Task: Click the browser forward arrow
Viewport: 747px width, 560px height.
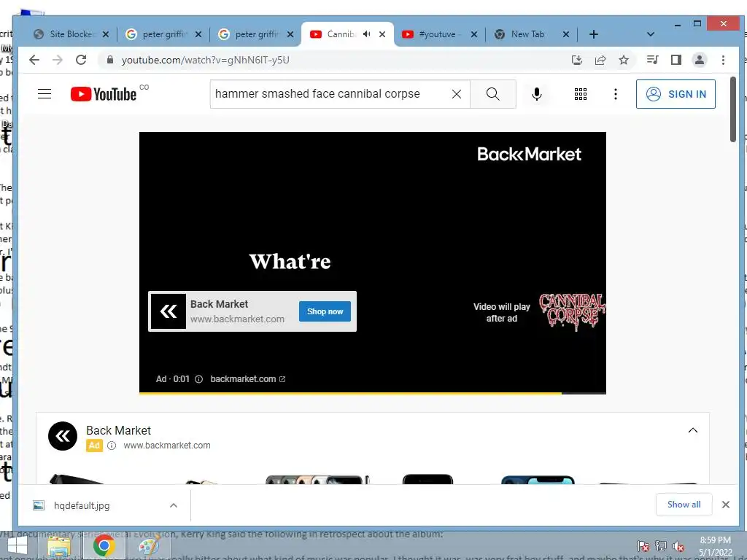Action: click(x=58, y=60)
